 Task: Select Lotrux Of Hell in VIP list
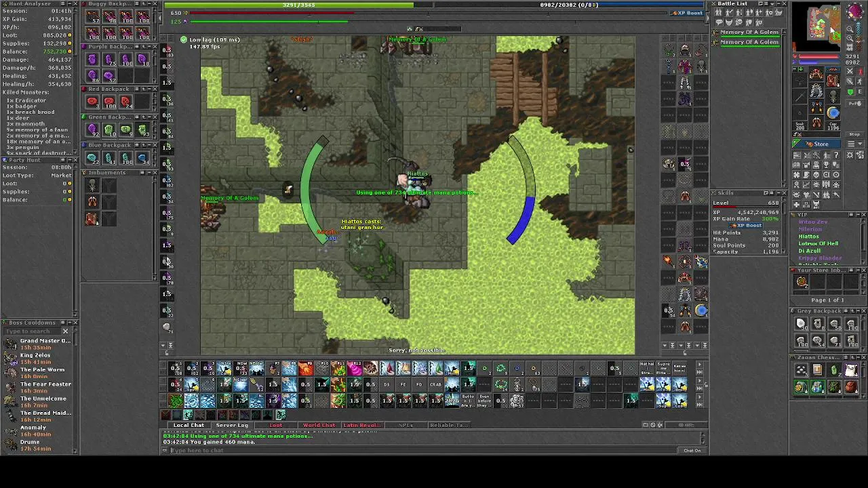coord(818,243)
